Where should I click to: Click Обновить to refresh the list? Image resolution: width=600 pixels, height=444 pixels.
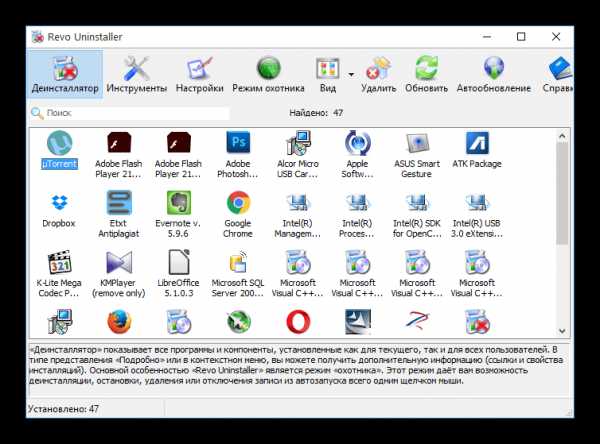point(426,74)
